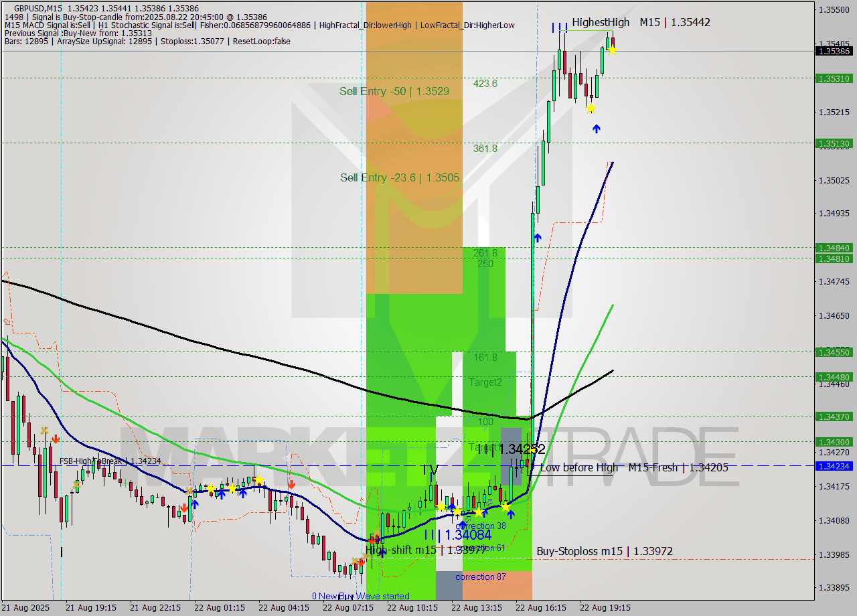The width and height of the screenshot is (857, 616).
Task: Click the Low before High M15-Fresh | 1.34205 label
Action: point(635,467)
